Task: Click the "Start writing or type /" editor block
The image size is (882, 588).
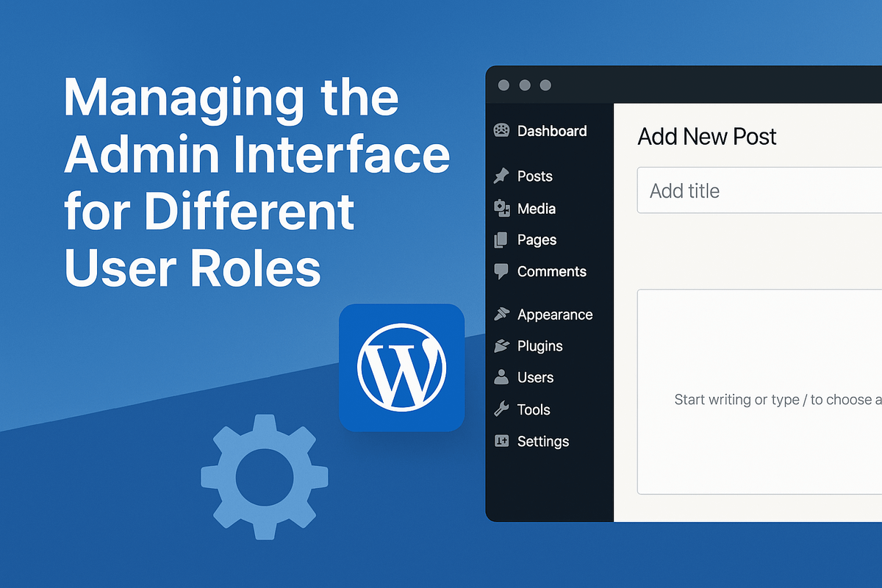Action: (759, 392)
